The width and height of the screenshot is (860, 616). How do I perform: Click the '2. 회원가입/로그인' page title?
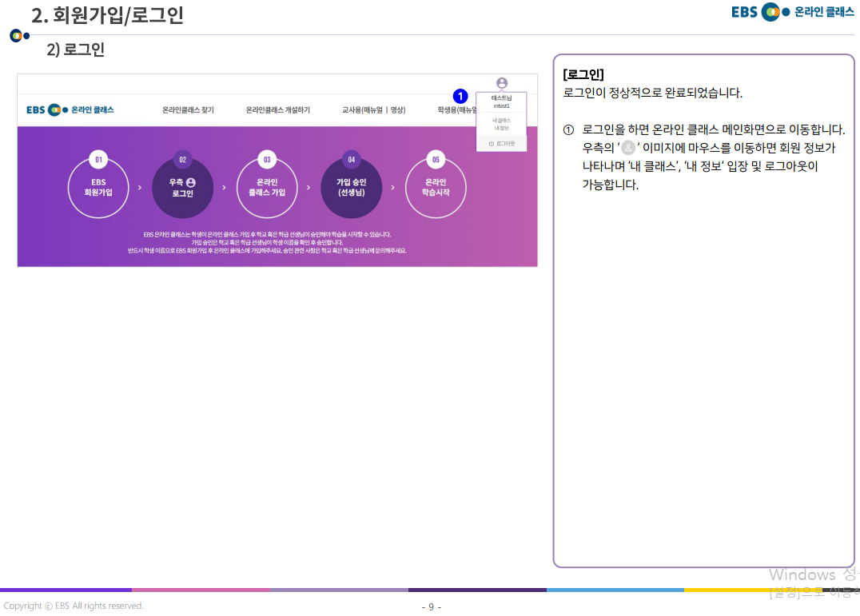(107, 15)
